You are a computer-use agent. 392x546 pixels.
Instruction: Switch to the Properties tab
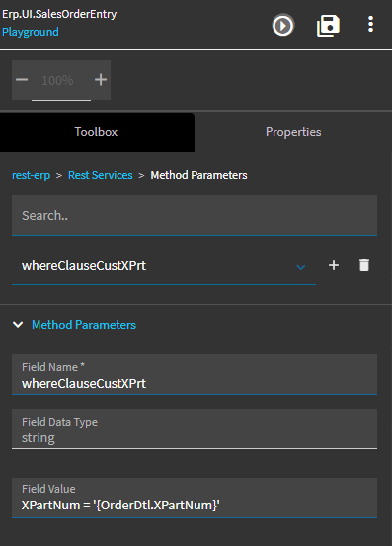(293, 132)
